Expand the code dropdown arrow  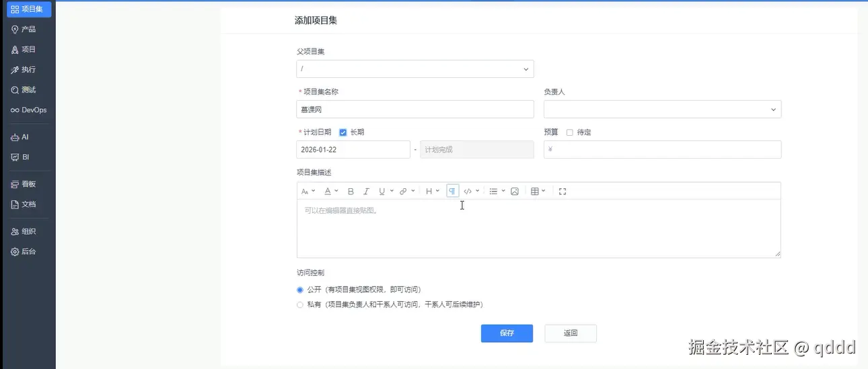tap(478, 192)
